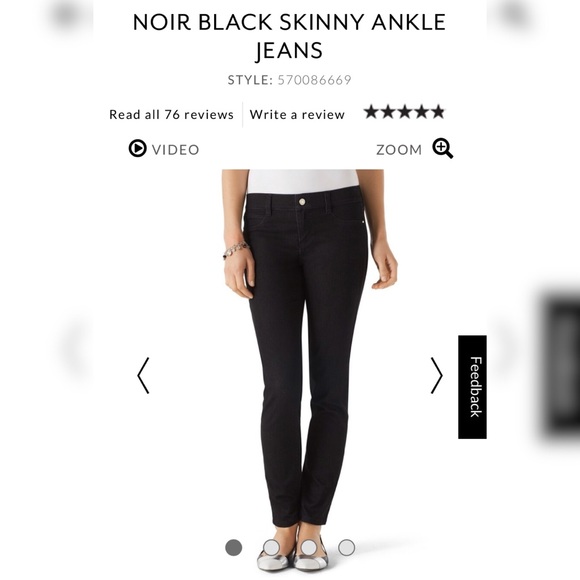Viewport: 580px width, 580px height.
Task: Show the previous product image arrow
Action: 143,375
